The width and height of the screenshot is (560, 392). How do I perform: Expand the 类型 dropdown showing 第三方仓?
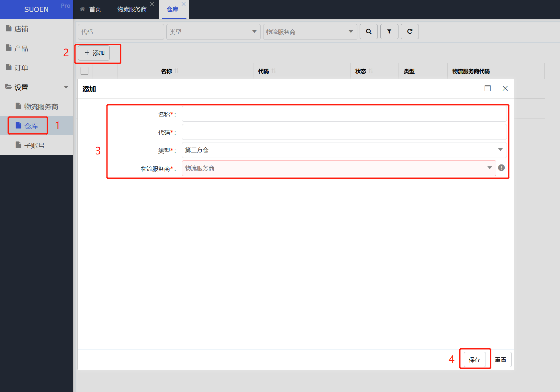coord(344,150)
